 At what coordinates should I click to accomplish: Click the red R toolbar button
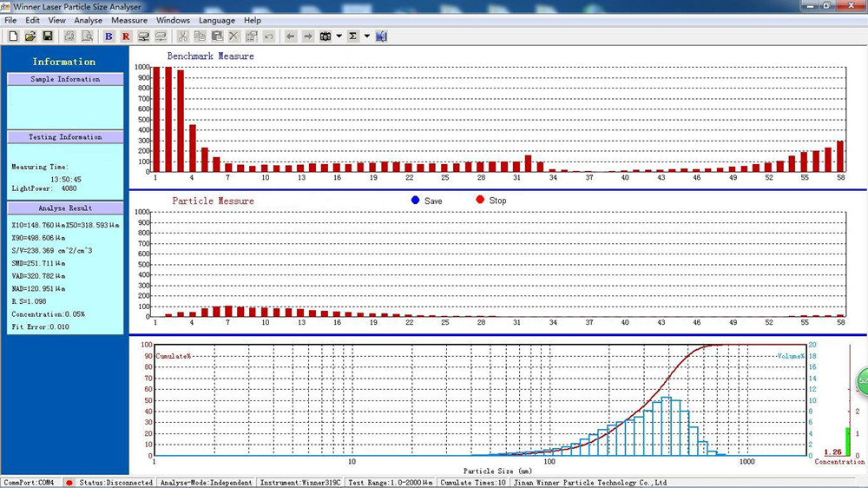(x=126, y=36)
